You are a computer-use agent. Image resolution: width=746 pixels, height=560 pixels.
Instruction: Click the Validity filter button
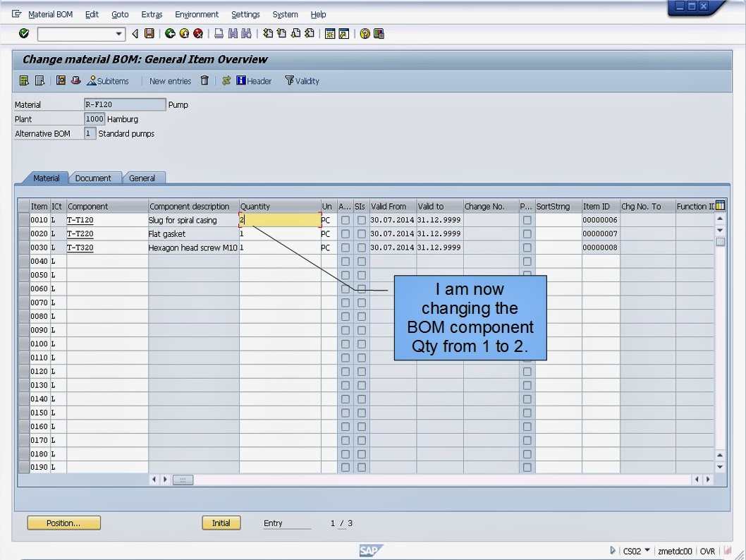(x=302, y=81)
